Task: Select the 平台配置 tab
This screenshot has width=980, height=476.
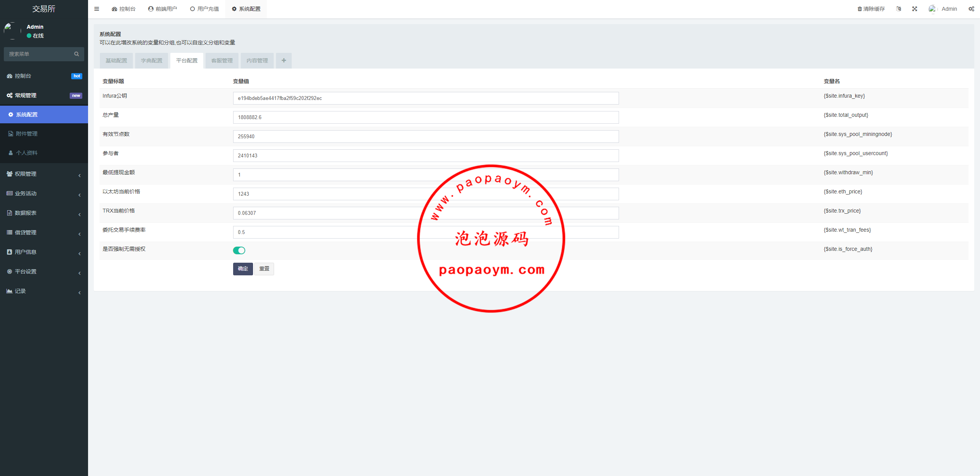Action: [x=187, y=61]
